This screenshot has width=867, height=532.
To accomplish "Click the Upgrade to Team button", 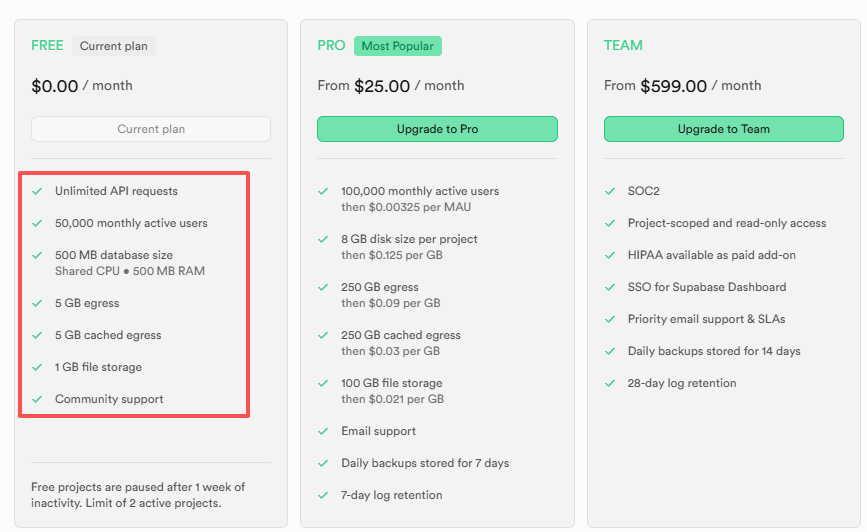I will (x=723, y=129).
